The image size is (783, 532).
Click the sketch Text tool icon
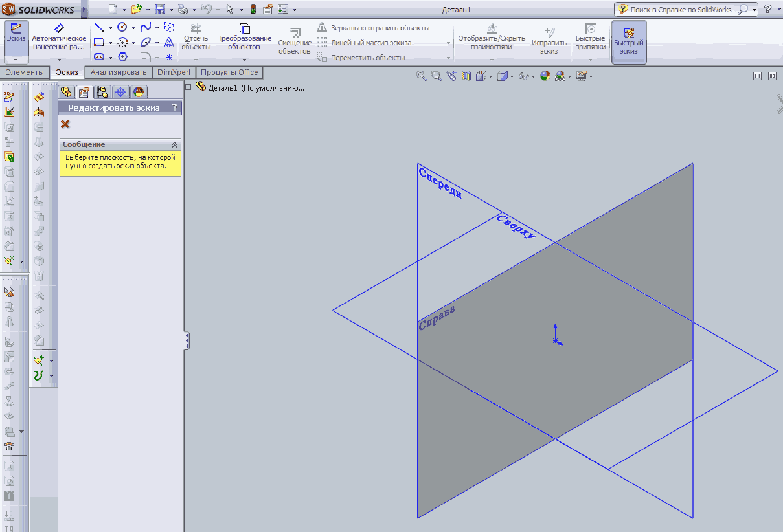168,42
